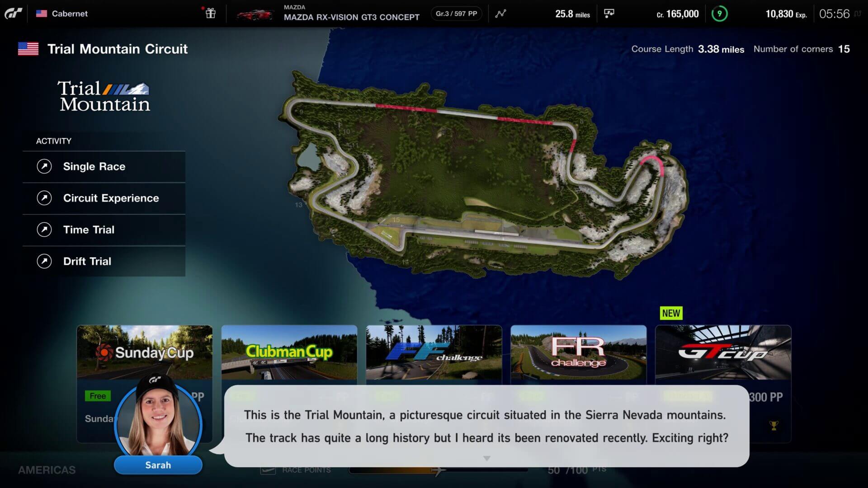
Task: Open the FR Challenge race event
Action: point(578,353)
